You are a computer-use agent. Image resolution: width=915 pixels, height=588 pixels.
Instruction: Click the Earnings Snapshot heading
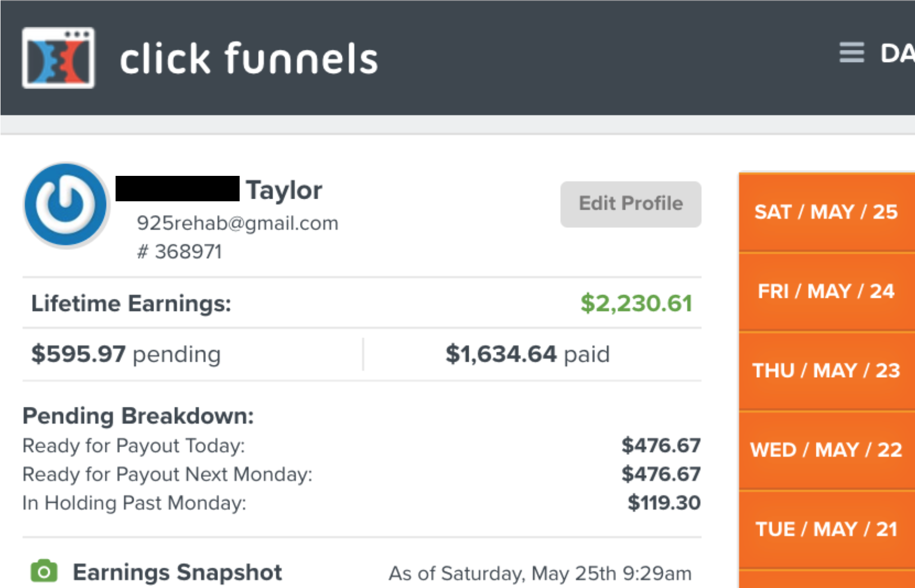pos(177,572)
